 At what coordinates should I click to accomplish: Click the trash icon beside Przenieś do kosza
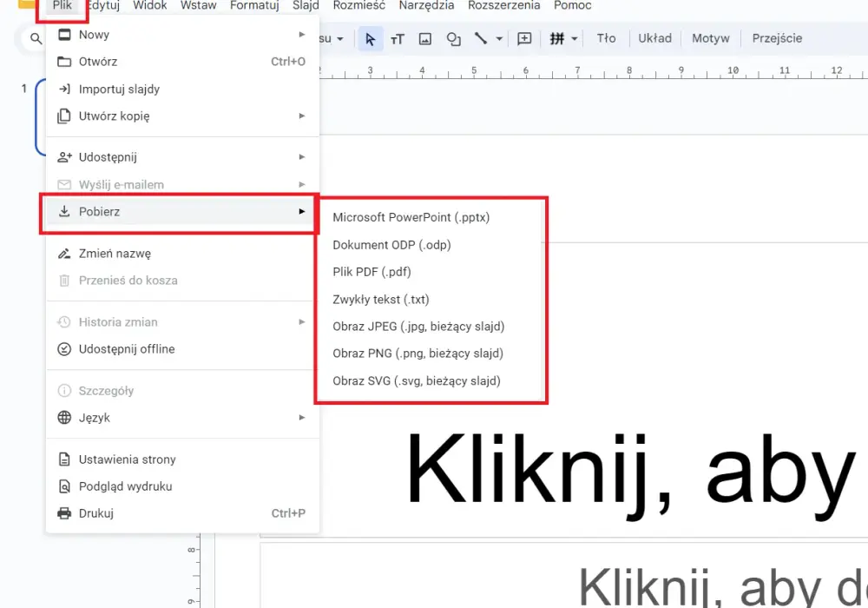click(64, 281)
